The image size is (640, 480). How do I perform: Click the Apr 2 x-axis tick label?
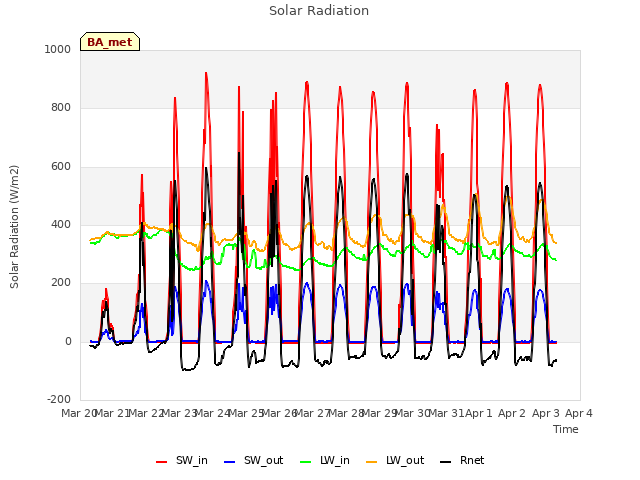(512, 413)
